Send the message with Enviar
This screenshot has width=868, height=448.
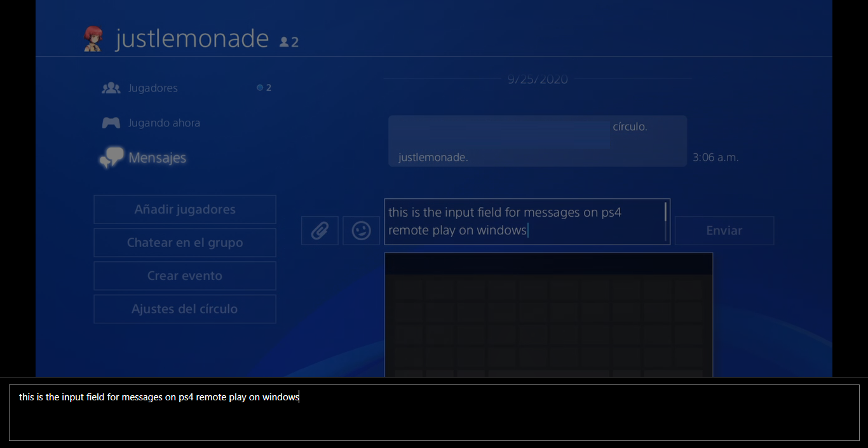point(724,231)
